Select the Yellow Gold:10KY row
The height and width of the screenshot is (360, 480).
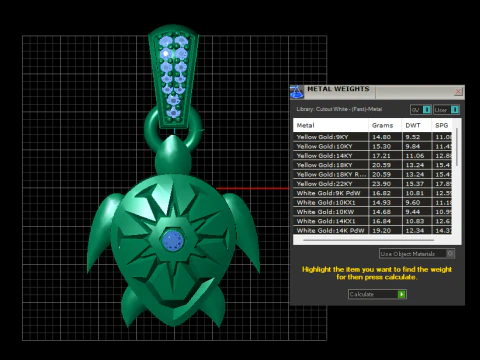[x=373, y=146]
